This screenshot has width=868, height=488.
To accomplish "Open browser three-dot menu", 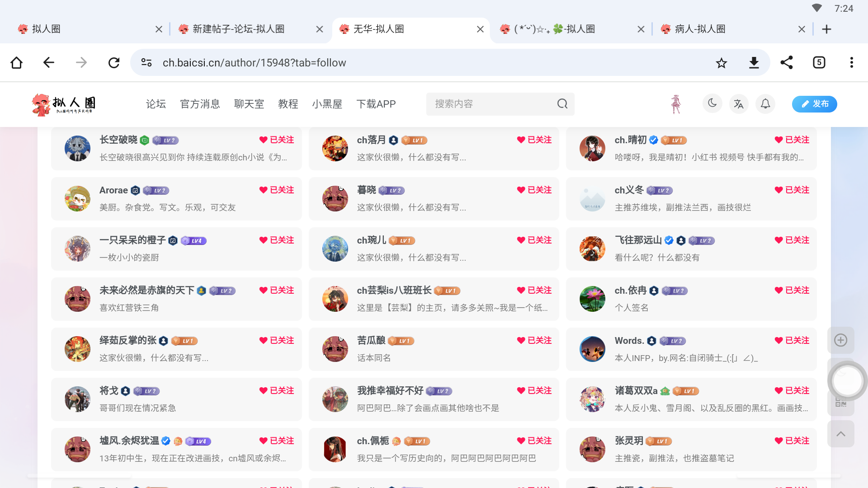I will click(x=852, y=62).
